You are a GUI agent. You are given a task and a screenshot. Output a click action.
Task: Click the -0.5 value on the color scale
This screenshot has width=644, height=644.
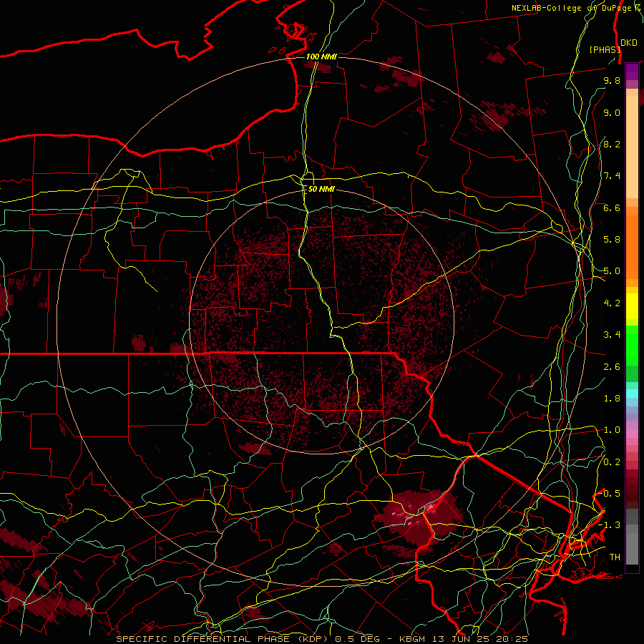click(x=610, y=494)
